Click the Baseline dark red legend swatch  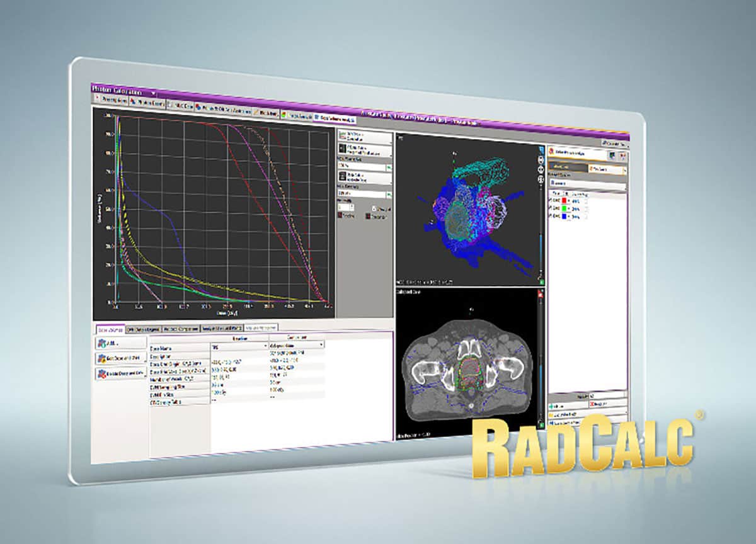pos(341,215)
